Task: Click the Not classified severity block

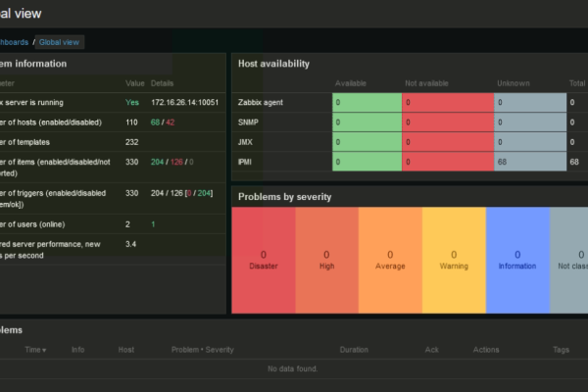Action: (571, 259)
